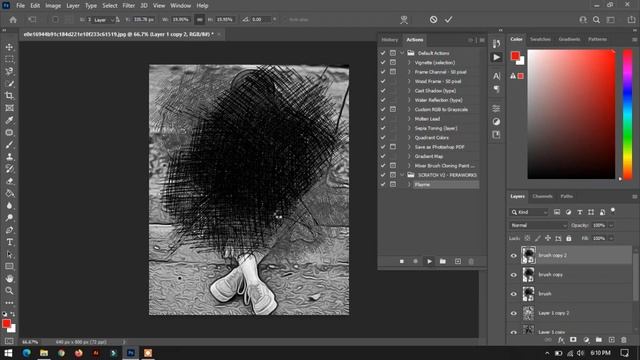Viewport: 640px width, 360px height.
Task: Expand the Cast Shadow (type) action
Action: [x=409, y=91]
